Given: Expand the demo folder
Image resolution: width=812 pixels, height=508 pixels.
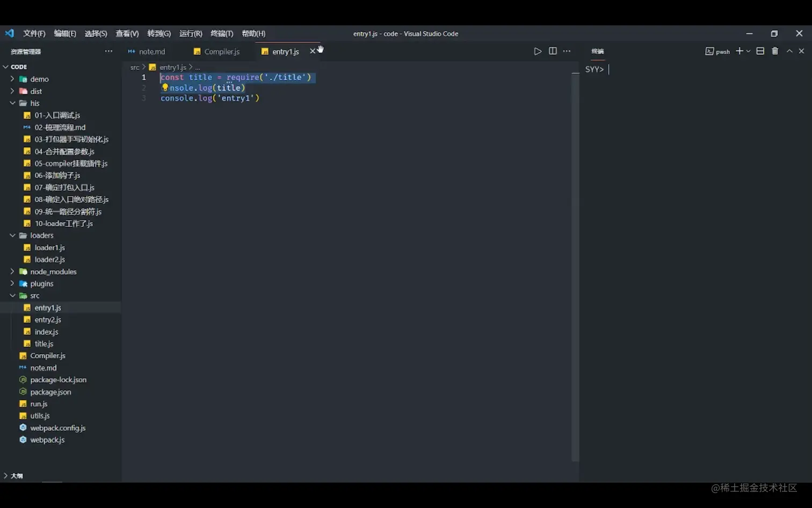Looking at the screenshot, I should tap(12, 79).
